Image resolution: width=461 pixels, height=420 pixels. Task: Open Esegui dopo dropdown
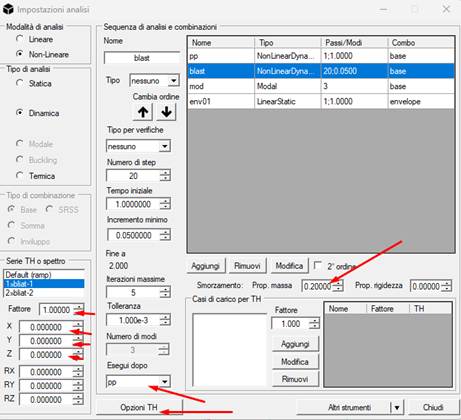coord(165,382)
